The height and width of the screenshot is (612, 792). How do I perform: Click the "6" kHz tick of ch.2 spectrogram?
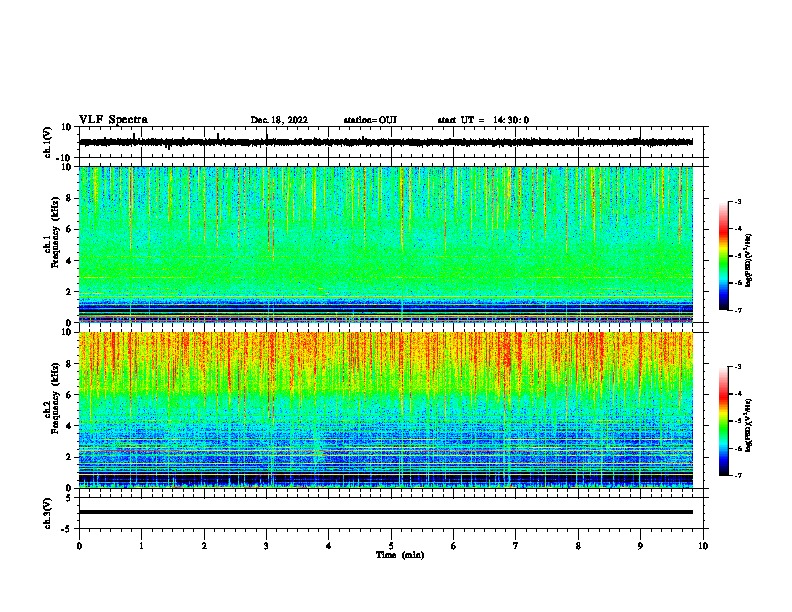69,395
